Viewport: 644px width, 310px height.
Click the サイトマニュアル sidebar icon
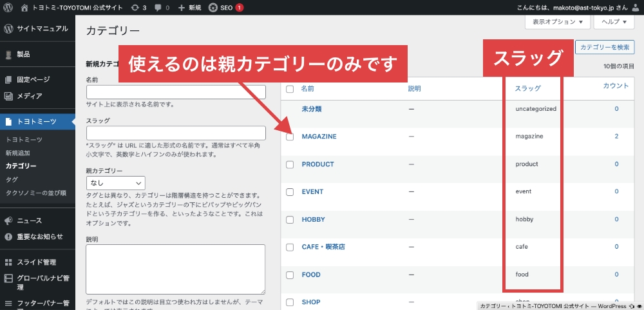tap(8, 29)
